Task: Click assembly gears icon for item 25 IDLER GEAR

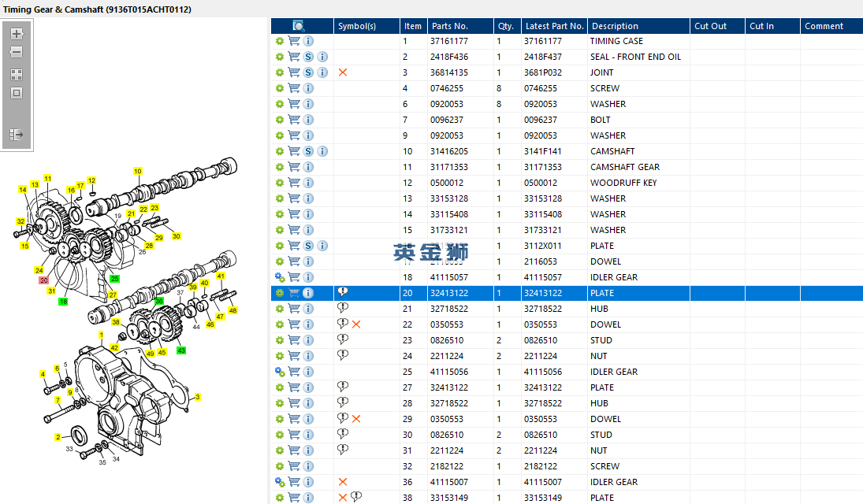Action: click(x=280, y=372)
